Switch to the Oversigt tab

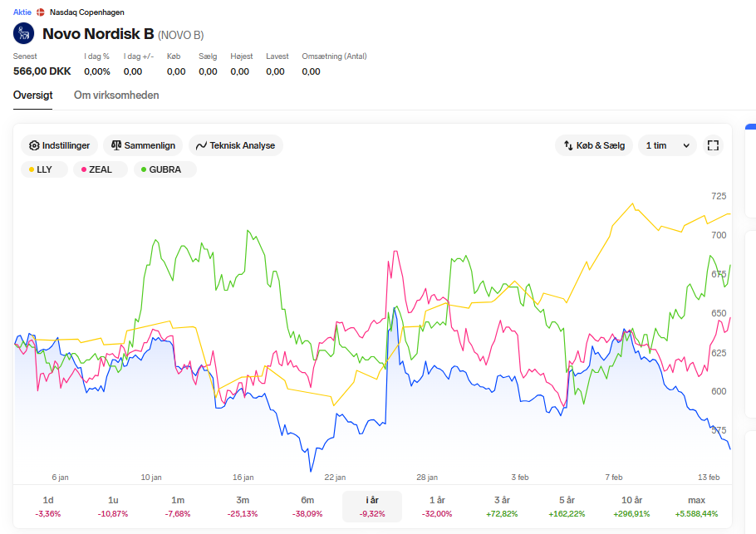(32, 95)
